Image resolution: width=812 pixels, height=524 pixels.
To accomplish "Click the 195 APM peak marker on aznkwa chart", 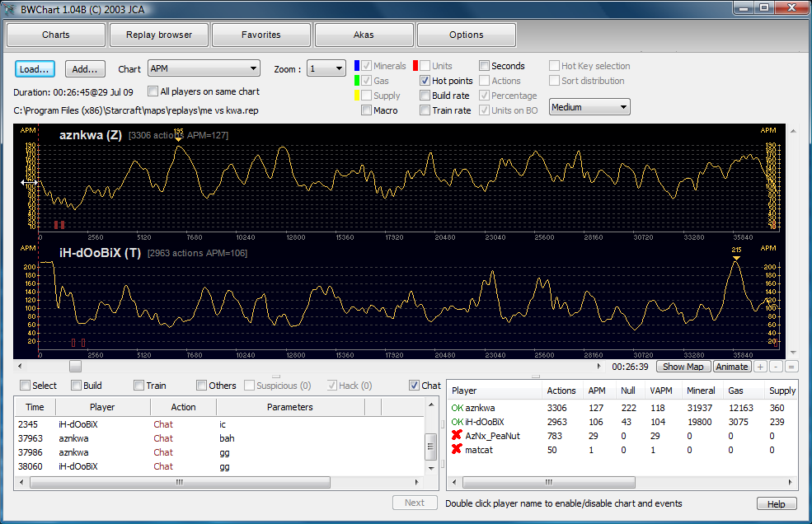I will click(179, 135).
